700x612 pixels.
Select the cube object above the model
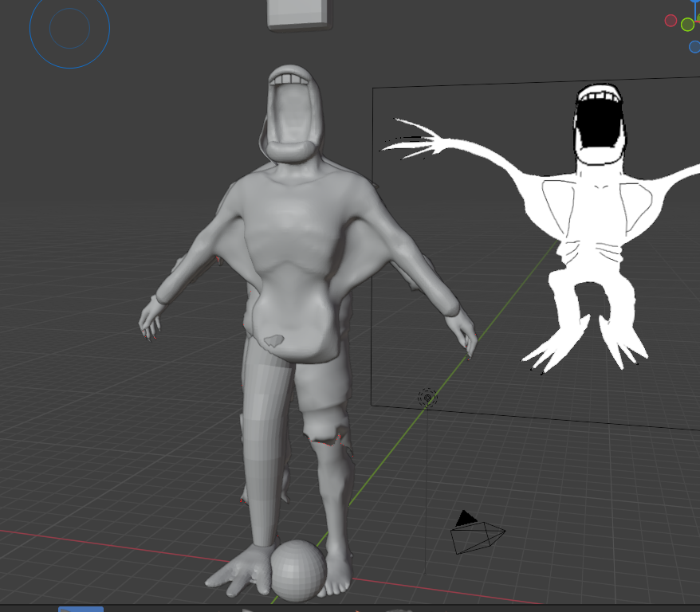click(298, 14)
